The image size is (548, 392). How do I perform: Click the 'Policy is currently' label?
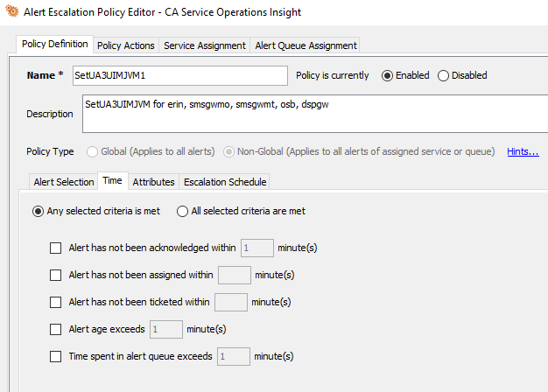(x=333, y=75)
